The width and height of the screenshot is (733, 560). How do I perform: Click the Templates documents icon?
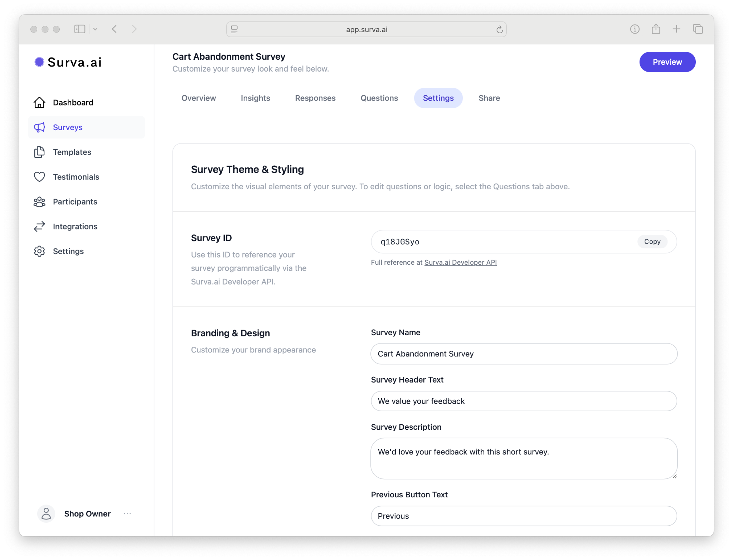pyautogui.click(x=39, y=152)
